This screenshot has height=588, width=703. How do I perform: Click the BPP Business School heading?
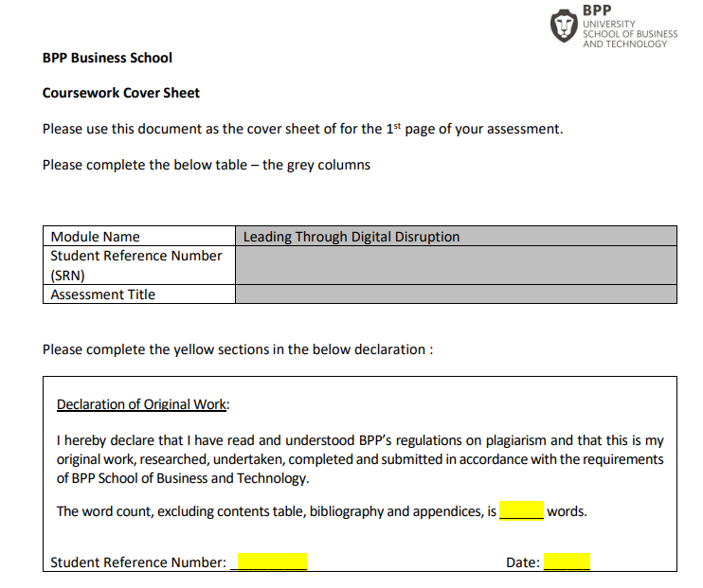107,58
